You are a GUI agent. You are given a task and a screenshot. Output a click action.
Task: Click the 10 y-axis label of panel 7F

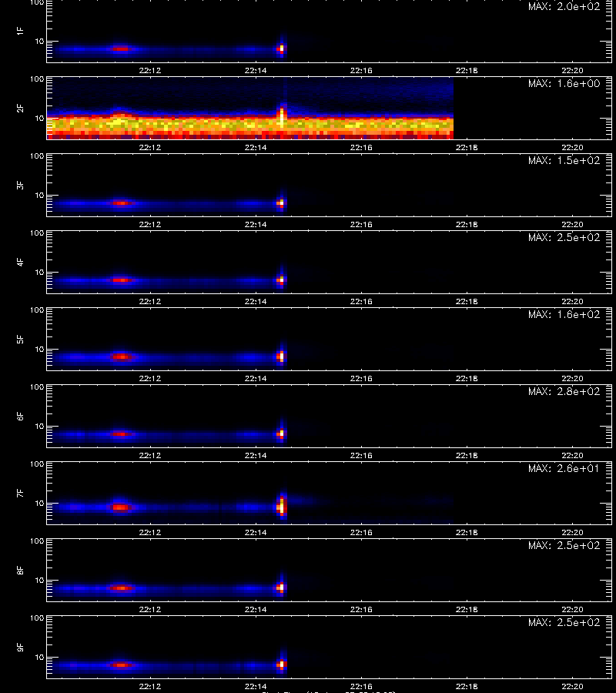coord(40,503)
